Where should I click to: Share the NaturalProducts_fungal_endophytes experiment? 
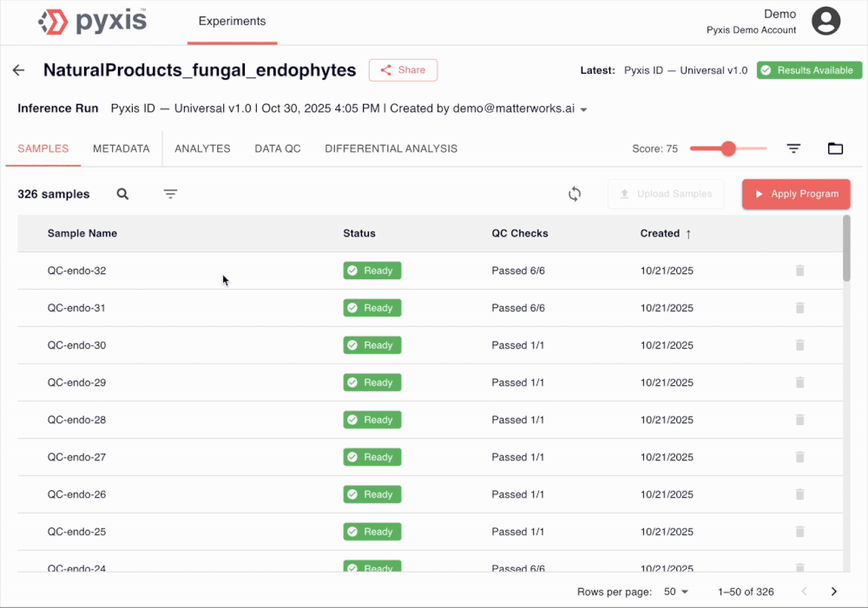pyautogui.click(x=403, y=70)
